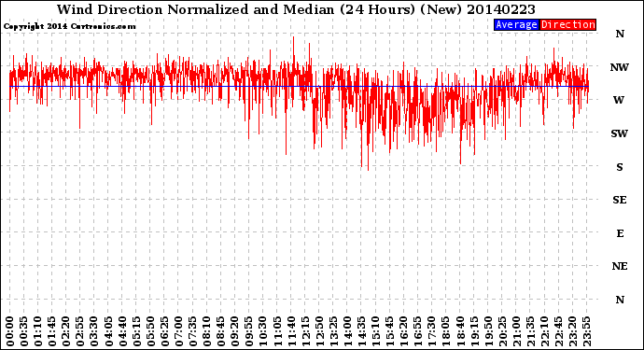This screenshot has width=644, height=350.
Task: Click the 01:45 time label
Action: click(52, 331)
